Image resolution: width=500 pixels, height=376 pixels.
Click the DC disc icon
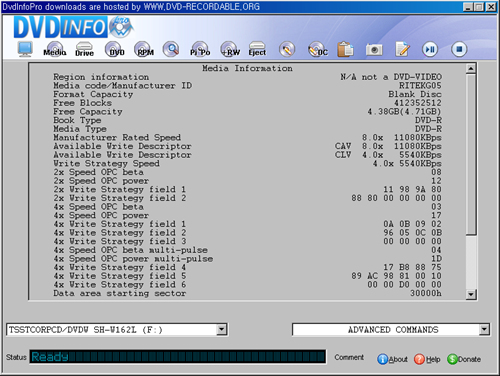(317, 49)
